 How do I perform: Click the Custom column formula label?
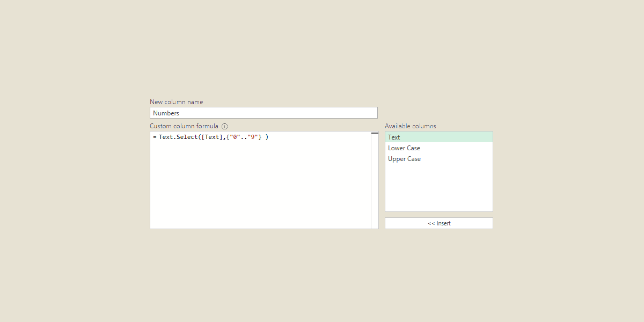184,126
